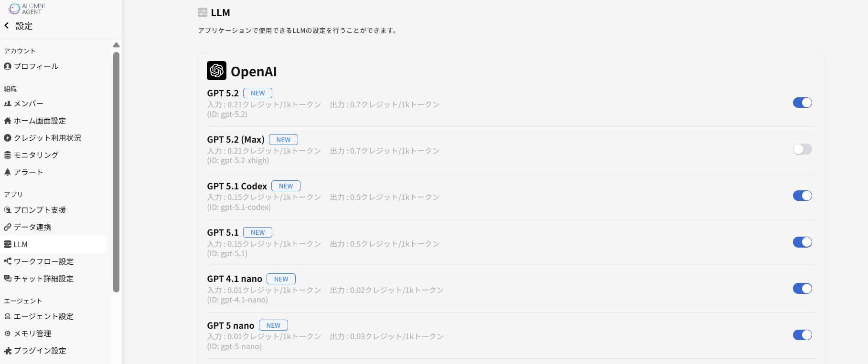
Task: Click the sidebar scroll-up arrow
Action: point(116,45)
